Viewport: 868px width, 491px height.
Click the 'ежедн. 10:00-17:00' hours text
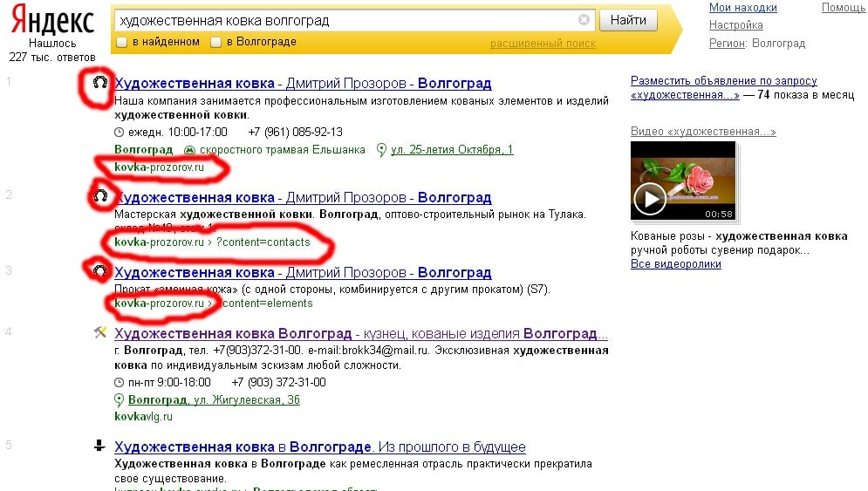[178, 133]
